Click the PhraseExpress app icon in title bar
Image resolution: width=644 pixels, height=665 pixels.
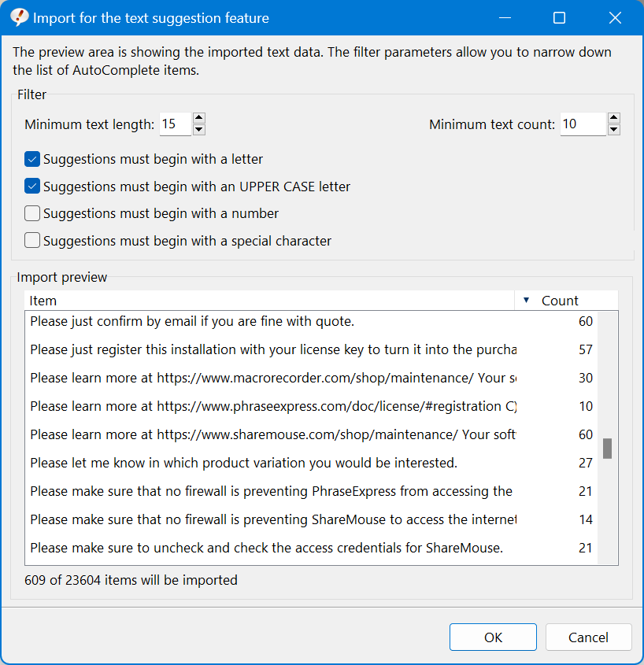(20, 17)
